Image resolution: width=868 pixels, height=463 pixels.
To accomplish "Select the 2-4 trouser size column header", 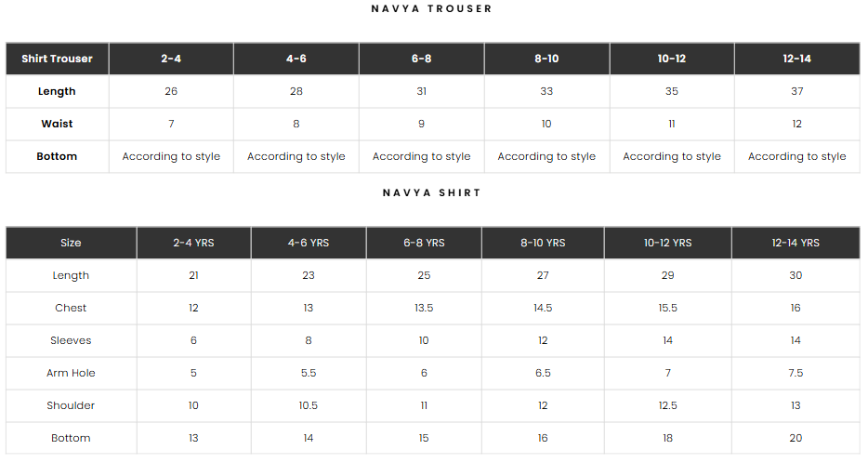I will (x=171, y=59).
